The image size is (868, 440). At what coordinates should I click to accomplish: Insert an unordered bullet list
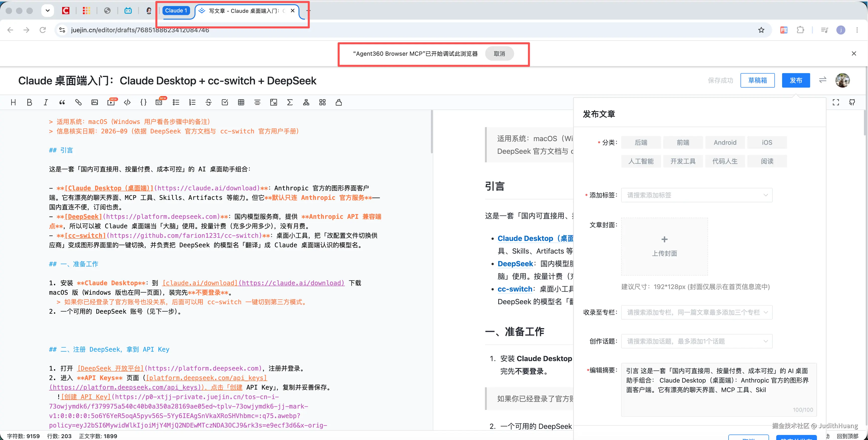pos(176,103)
